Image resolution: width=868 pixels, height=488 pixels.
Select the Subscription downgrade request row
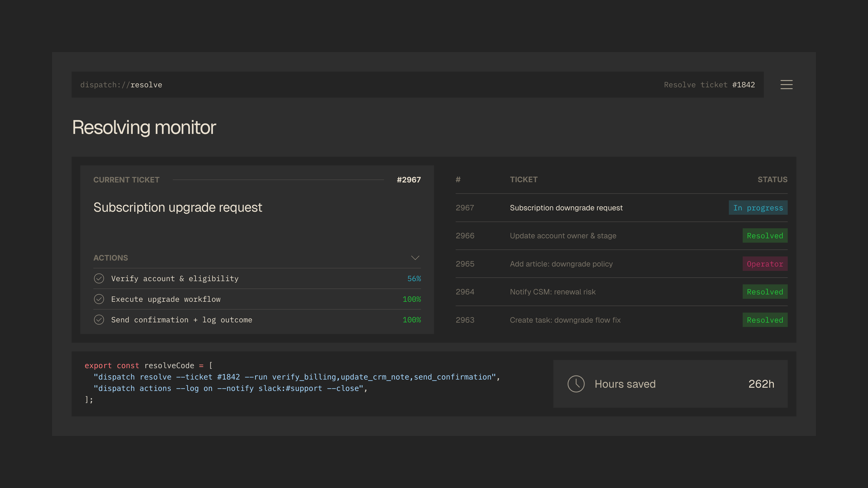[566, 208]
